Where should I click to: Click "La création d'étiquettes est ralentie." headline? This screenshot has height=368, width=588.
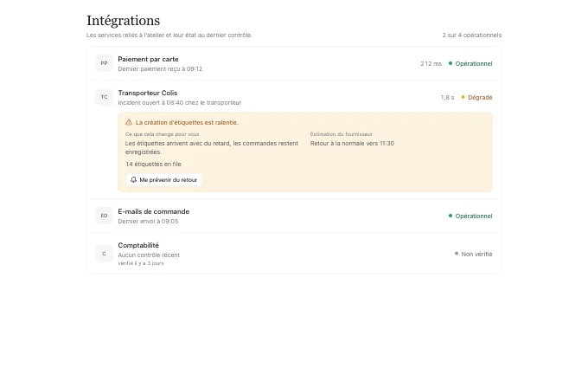tap(187, 122)
